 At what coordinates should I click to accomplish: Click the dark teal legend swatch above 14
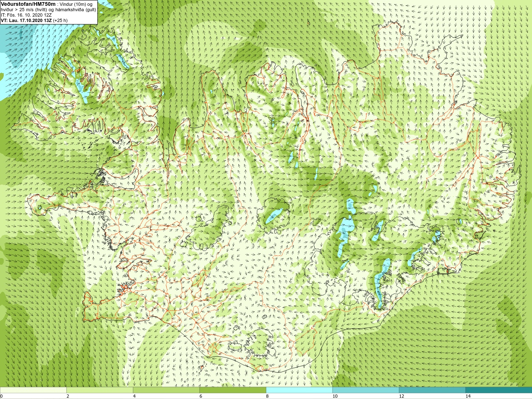(x=499, y=390)
